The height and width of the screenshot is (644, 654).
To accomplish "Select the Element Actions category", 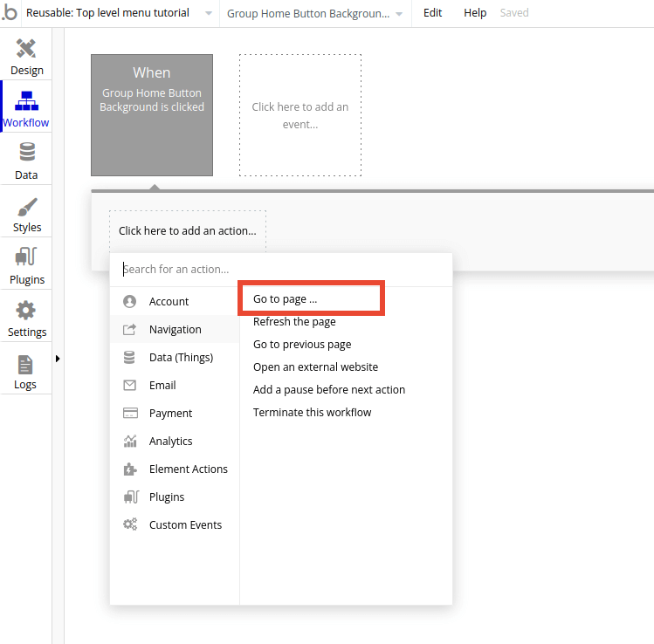I will click(x=188, y=469).
